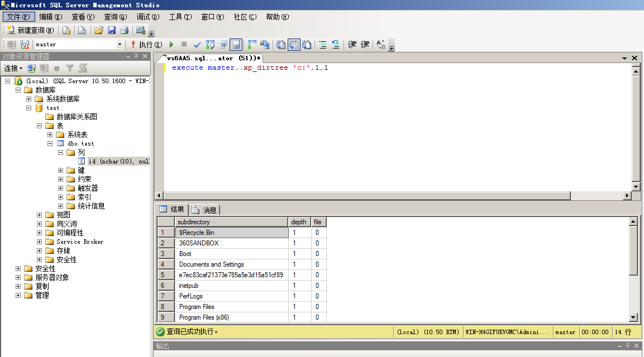644x357 pixels.
Task: Expand the 系统数据库 folder
Action: 28,99
